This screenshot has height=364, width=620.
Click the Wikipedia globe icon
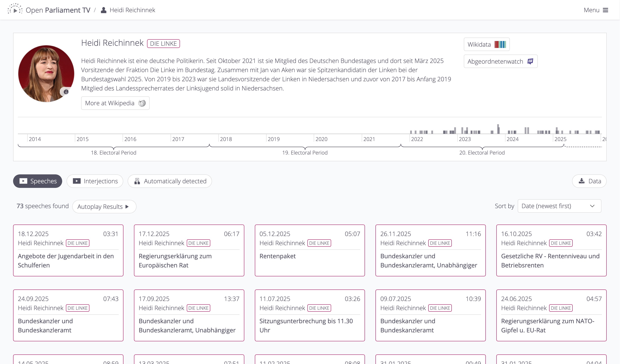(142, 103)
